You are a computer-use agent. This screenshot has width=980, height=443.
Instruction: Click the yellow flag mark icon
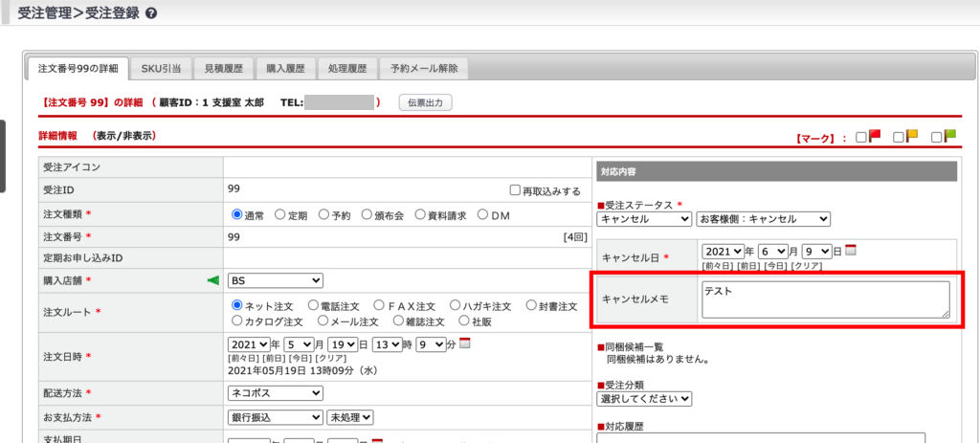tap(912, 137)
